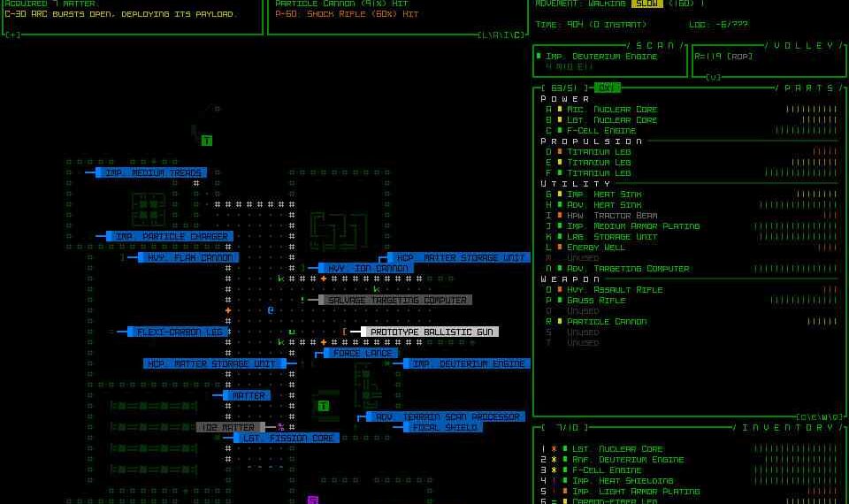The height and width of the screenshot is (504, 849).
Task: Expand the volley panel using [V]
Action: pyautogui.click(x=712, y=78)
